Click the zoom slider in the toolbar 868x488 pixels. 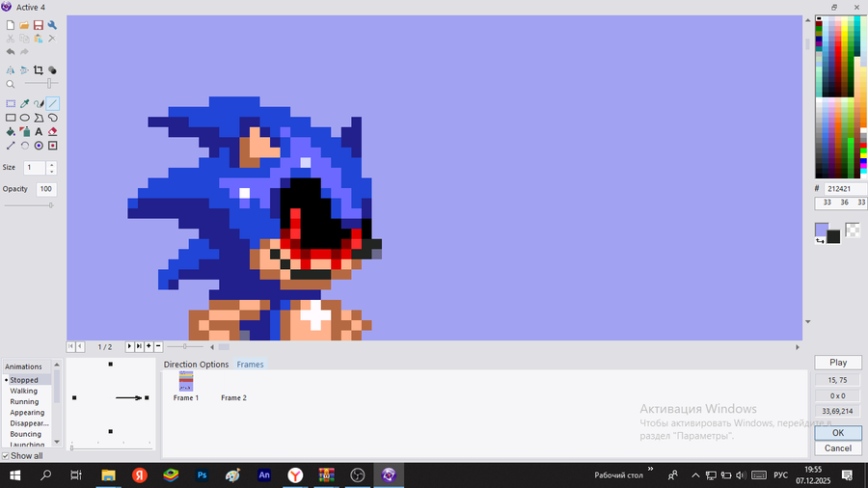[41, 84]
